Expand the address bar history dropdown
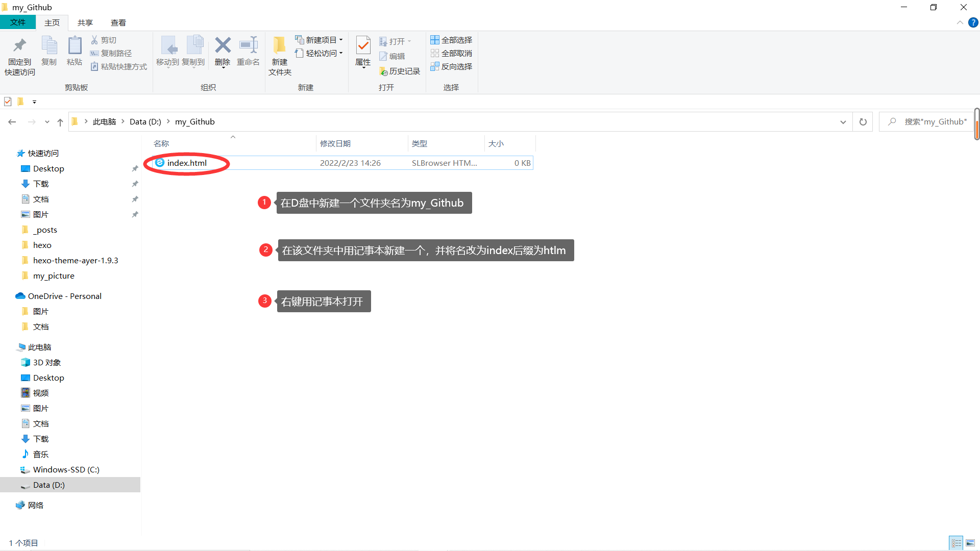Viewport: 980px width, 551px height. tap(843, 122)
